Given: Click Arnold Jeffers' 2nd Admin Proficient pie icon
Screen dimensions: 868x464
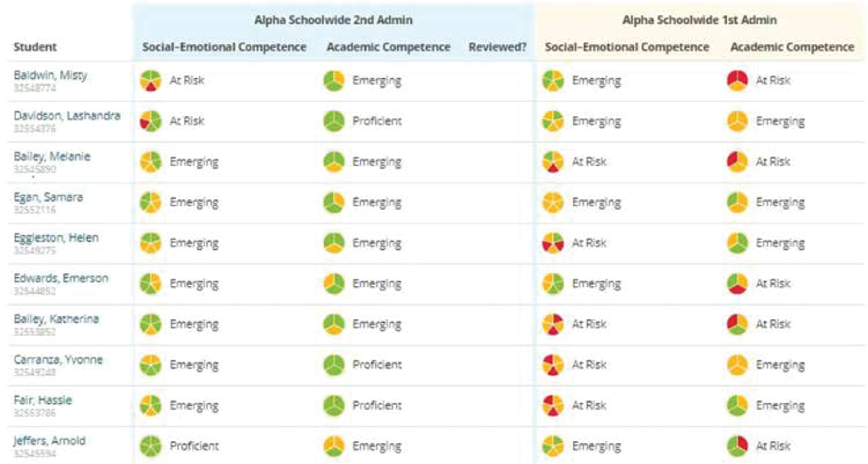Looking at the screenshot, I should tap(151, 446).
